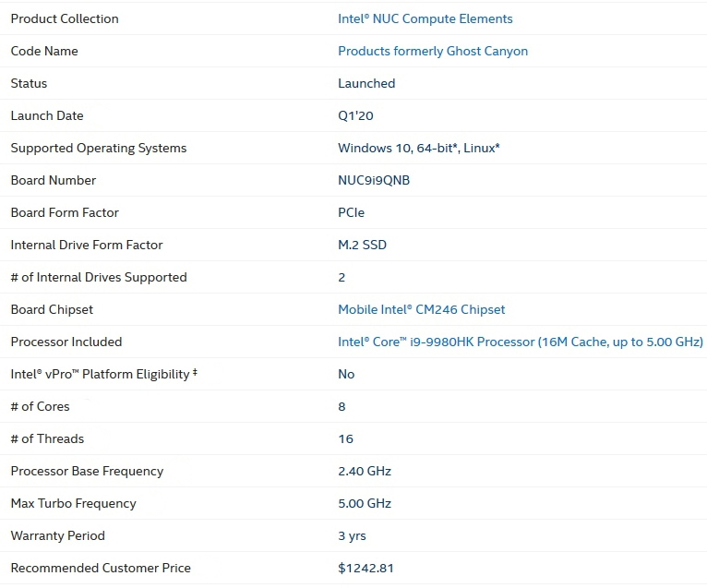This screenshot has width=707, height=588.
Task: Click the # of Cores label
Action: [x=40, y=407]
